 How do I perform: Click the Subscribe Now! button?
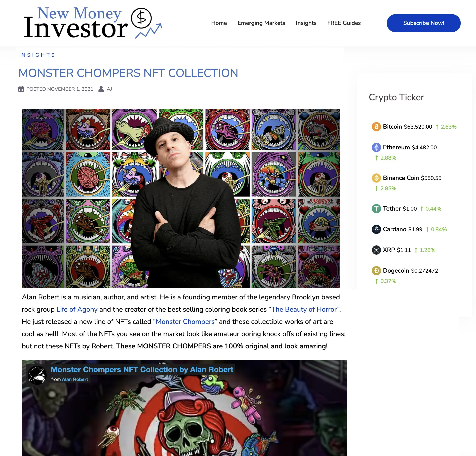423,23
